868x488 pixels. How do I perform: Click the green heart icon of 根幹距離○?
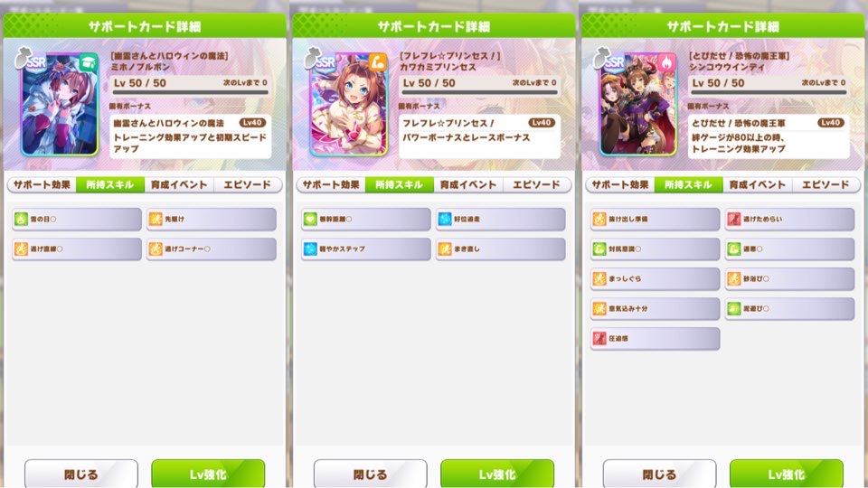click(310, 219)
